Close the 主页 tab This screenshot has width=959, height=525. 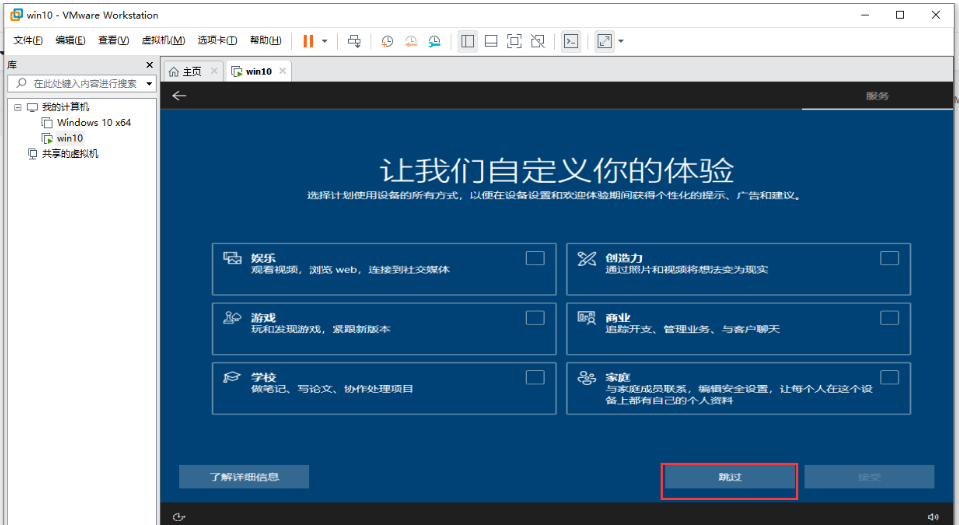214,71
